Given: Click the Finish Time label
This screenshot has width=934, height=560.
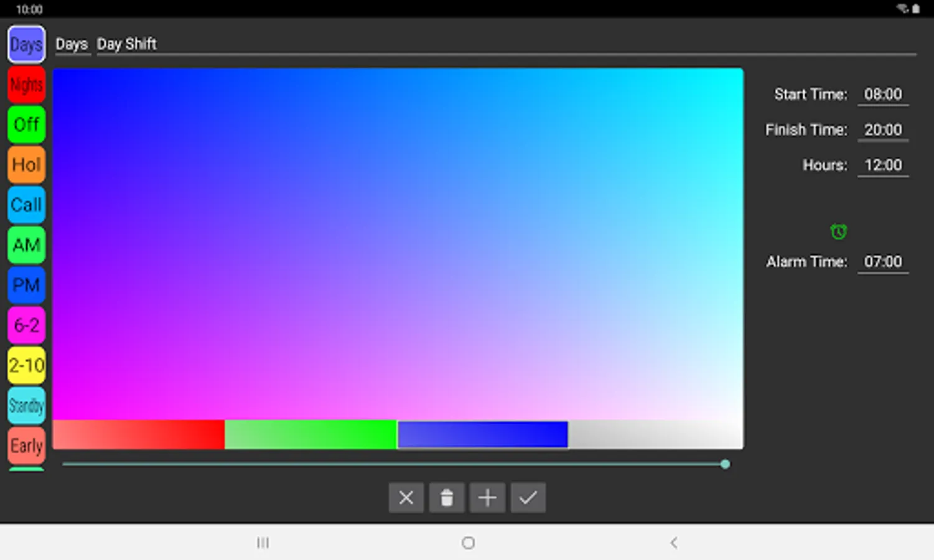Looking at the screenshot, I should 806,130.
